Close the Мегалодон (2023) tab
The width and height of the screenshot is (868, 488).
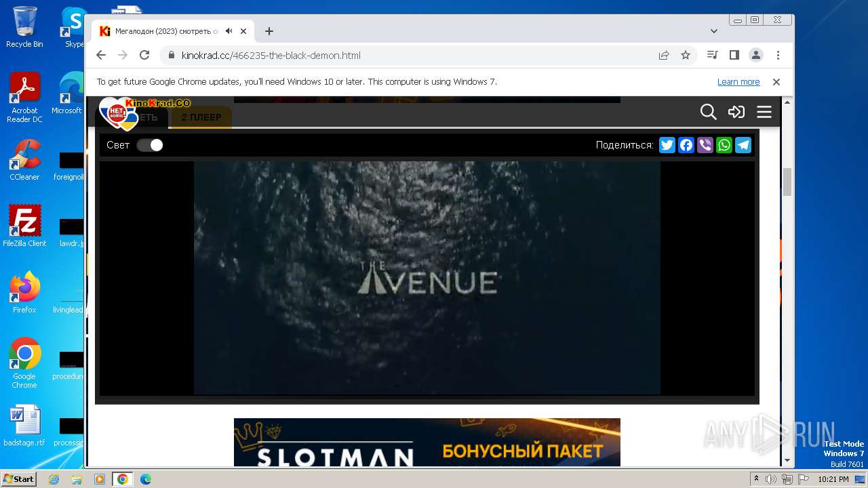[243, 31]
